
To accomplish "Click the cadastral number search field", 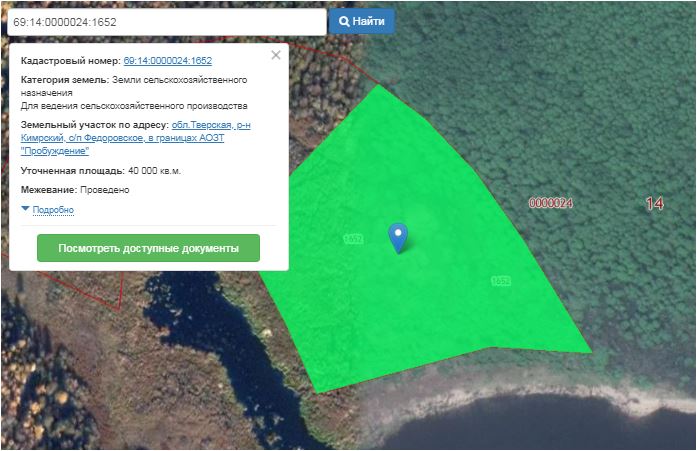I will click(x=164, y=21).
